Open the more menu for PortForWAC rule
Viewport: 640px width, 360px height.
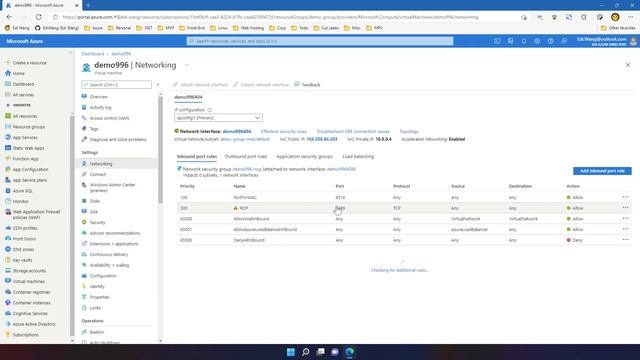pos(625,197)
